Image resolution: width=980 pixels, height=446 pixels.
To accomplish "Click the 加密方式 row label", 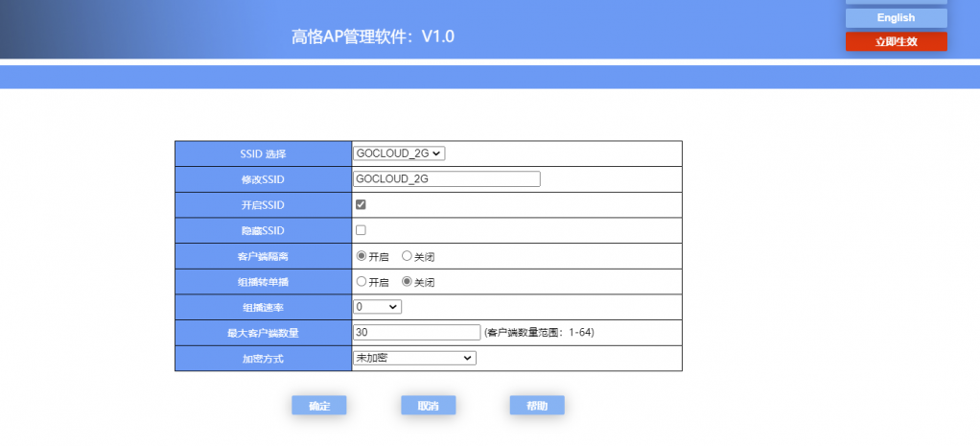I will 263,359.
